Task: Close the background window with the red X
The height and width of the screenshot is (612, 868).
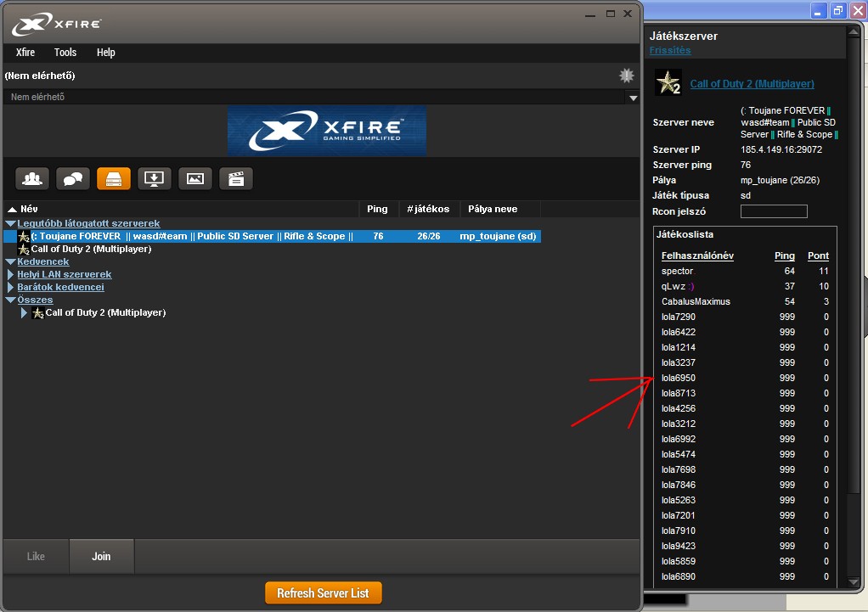Action: tap(858, 10)
